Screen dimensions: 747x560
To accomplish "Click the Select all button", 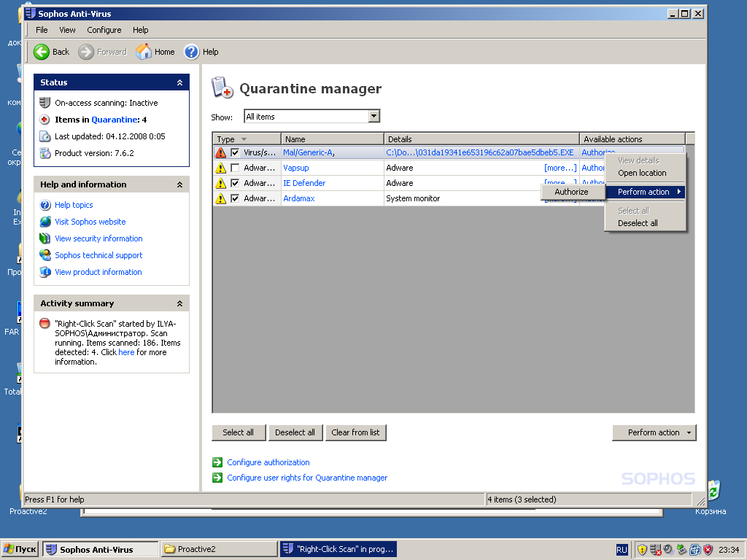I will coord(239,432).
